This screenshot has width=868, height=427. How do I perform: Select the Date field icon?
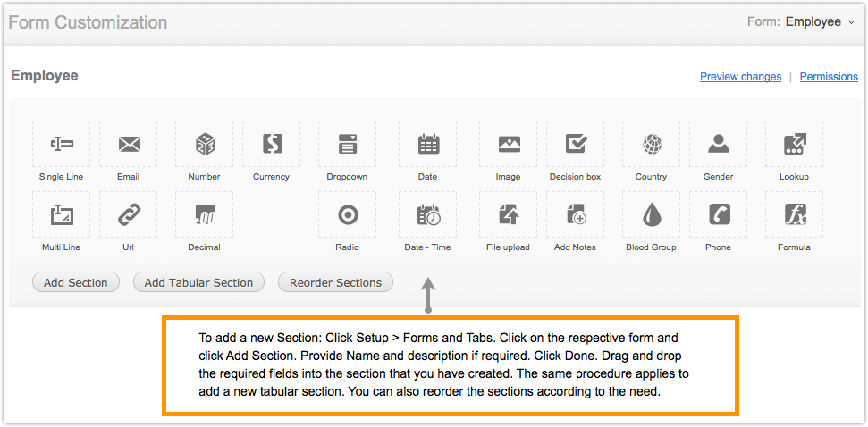(428, 144)
